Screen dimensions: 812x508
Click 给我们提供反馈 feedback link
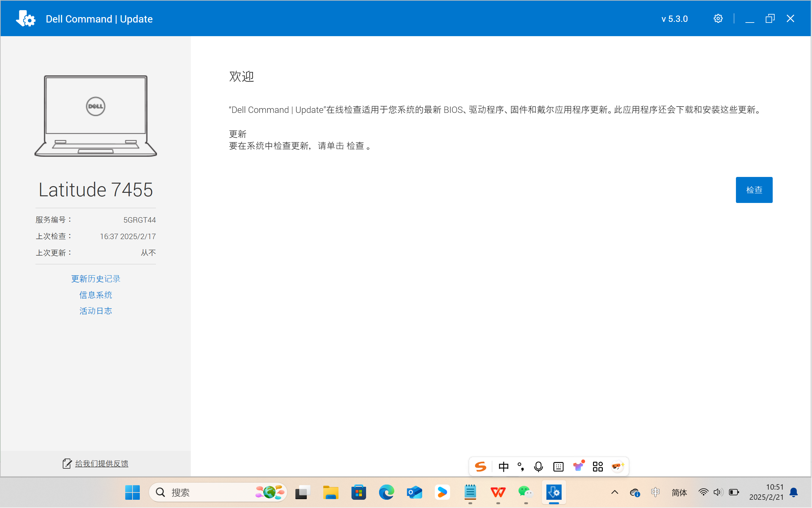[x=101, y=463]
